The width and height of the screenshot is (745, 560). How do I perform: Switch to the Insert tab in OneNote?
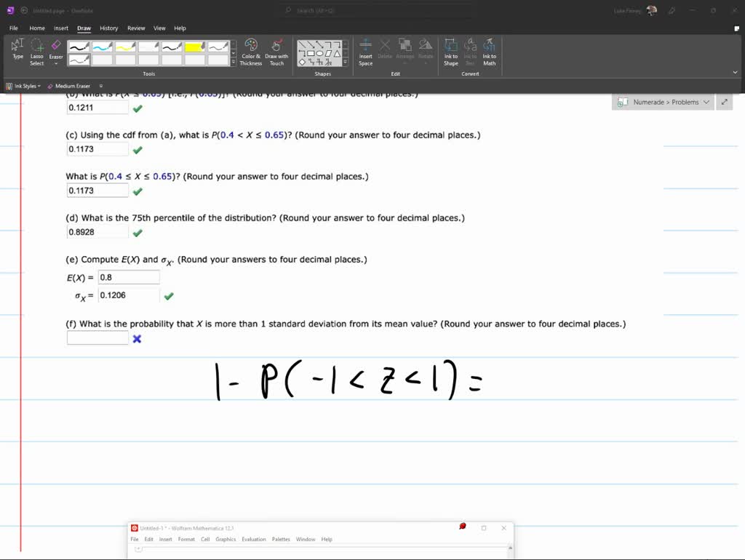[x=61, y=28]
